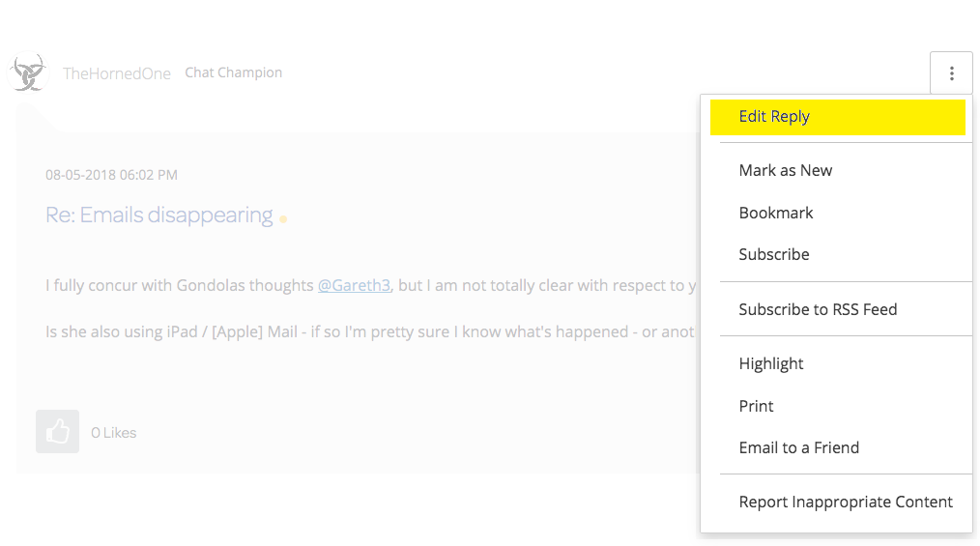
Task: Select Report Inappropriate Content
Action: (845, 502)
